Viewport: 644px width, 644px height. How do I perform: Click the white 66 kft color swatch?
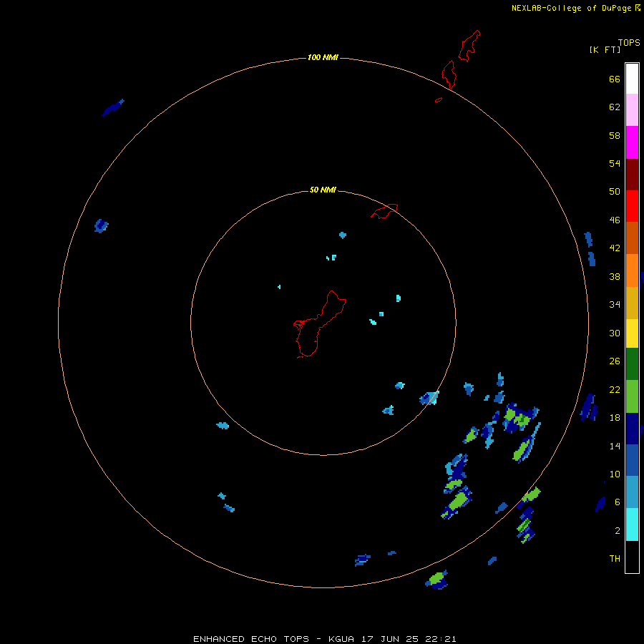[632, 79]
